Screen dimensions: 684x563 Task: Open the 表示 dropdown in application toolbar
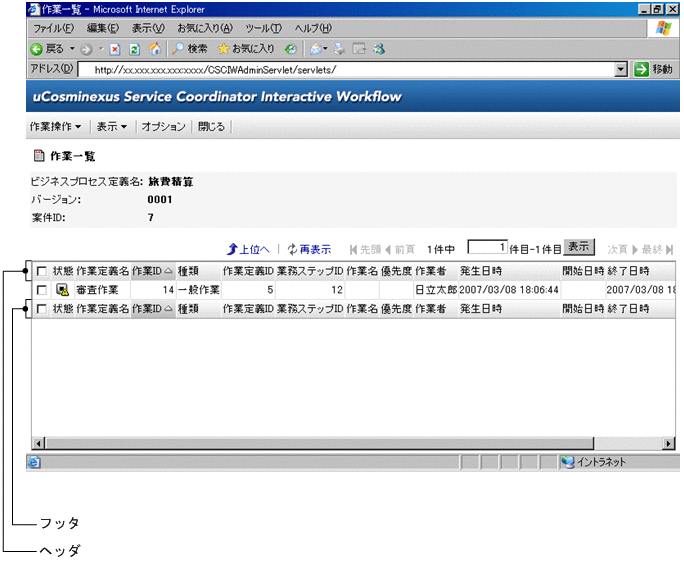pos(112,126)
